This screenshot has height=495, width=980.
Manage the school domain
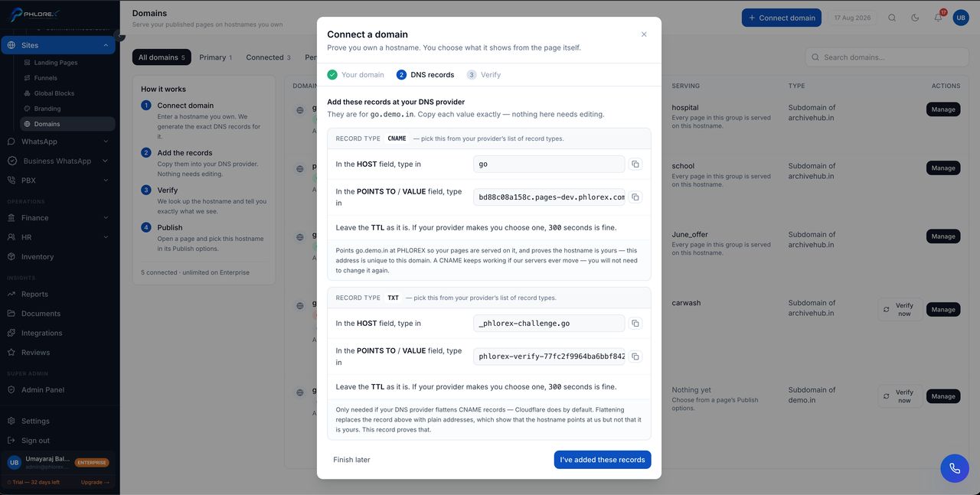point(943,168)
